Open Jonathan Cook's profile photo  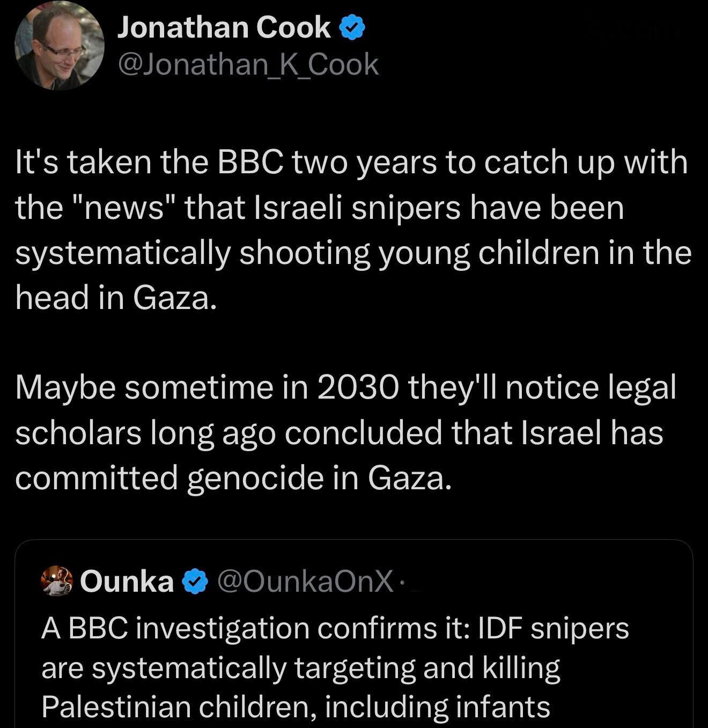coord(59,46)
